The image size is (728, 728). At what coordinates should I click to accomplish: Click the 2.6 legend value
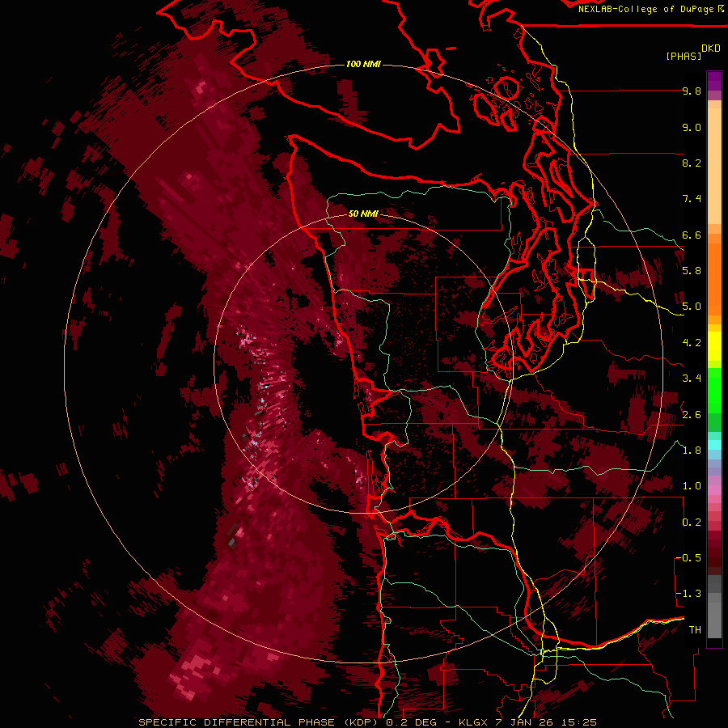point(692,414)
